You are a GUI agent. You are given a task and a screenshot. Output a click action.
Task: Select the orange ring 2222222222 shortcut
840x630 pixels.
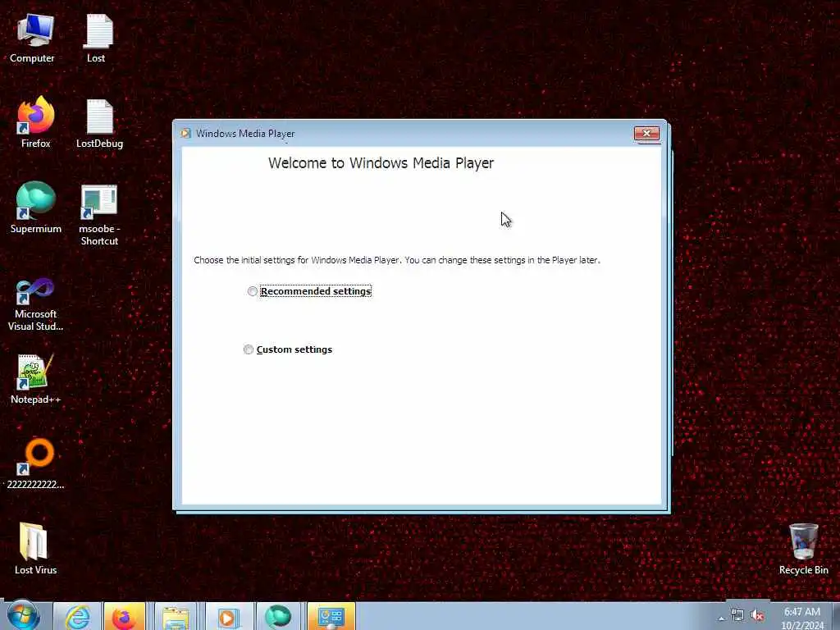(35, 464)
